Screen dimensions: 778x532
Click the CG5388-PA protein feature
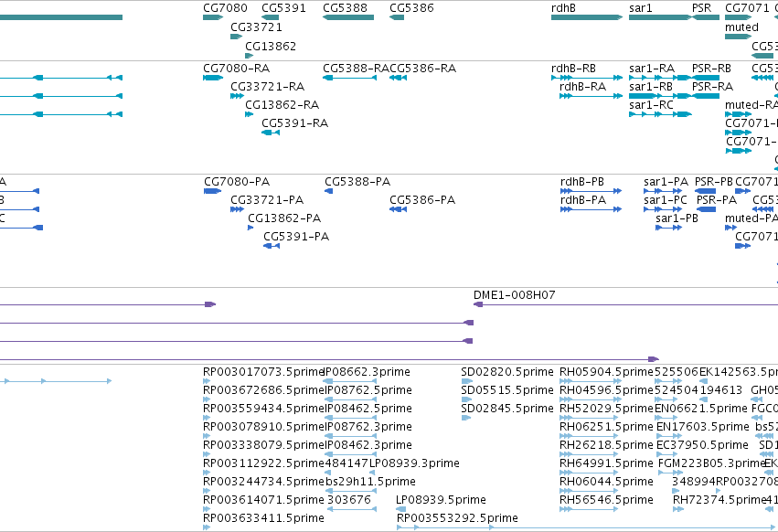pos(328,191)
